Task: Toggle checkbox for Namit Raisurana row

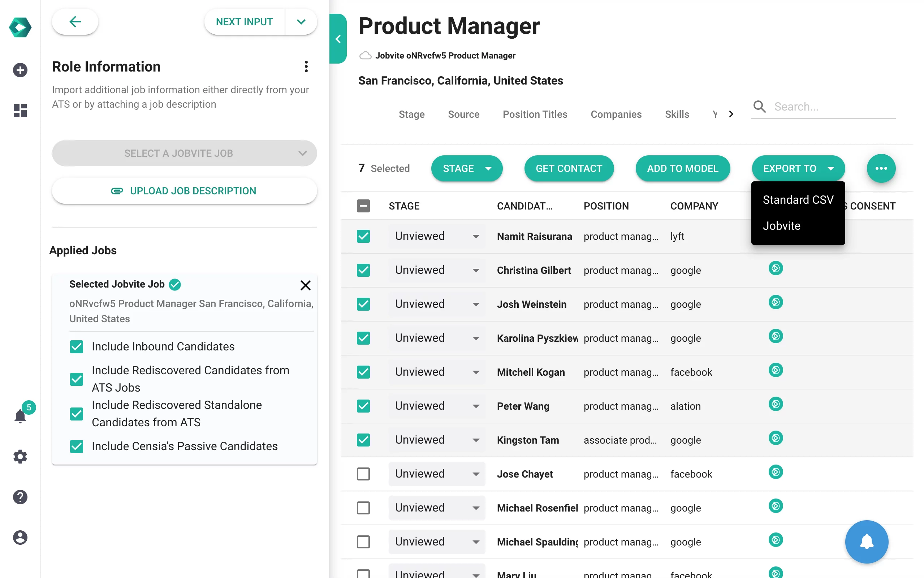Action: click(363, 236)
